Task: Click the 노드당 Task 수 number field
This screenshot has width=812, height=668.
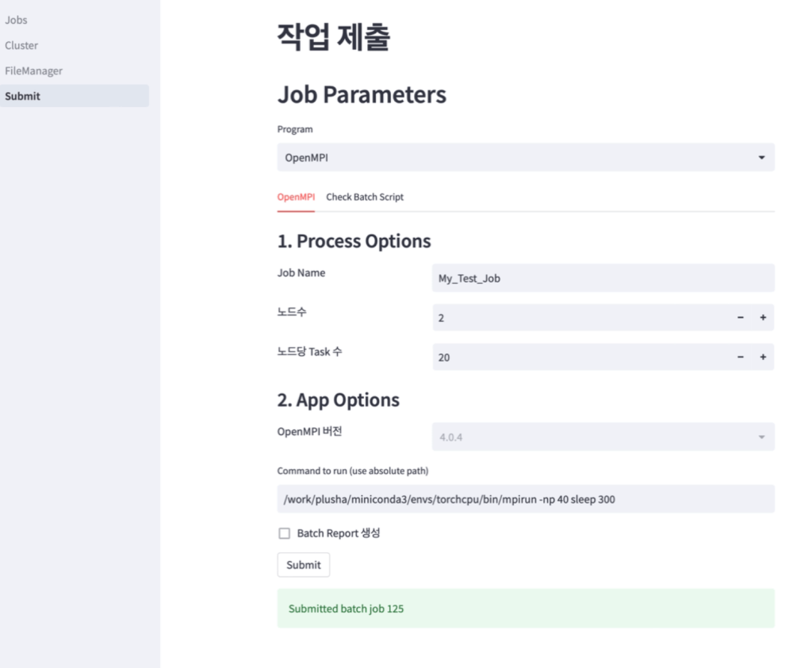Action: point(579,357)
